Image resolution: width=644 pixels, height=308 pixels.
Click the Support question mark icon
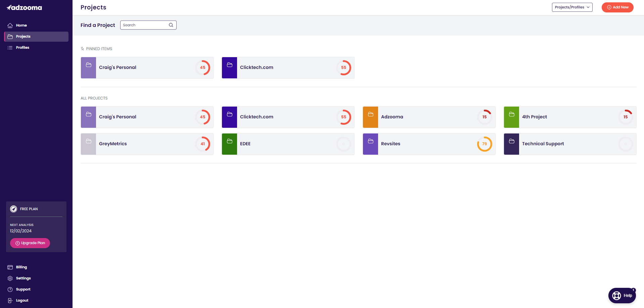click(10, 290)
